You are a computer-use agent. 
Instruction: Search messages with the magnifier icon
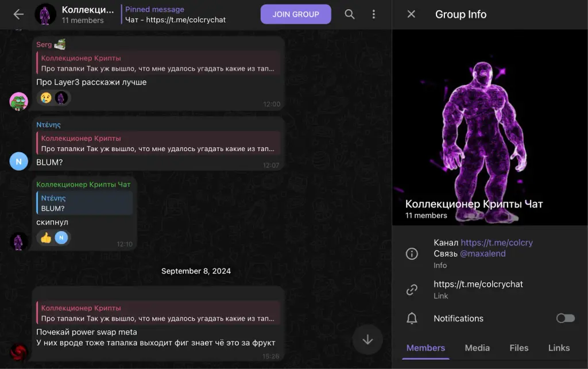coord(350,14)
